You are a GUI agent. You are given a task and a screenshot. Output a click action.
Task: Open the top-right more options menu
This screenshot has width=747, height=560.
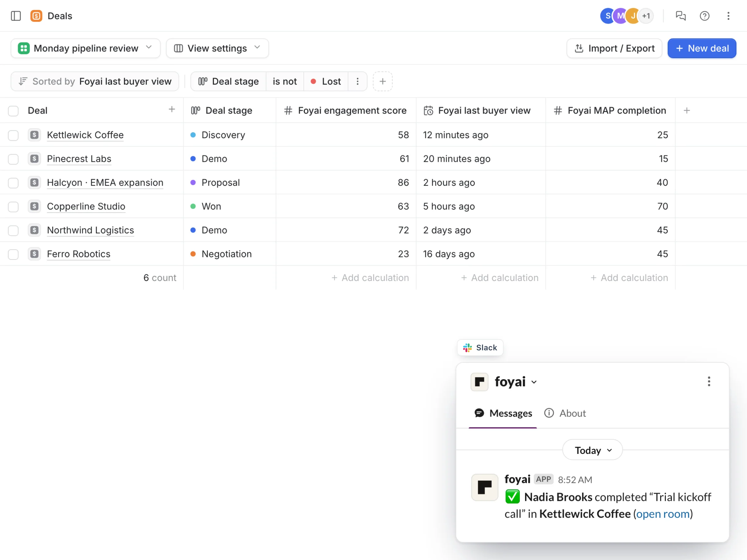[728, 16]
